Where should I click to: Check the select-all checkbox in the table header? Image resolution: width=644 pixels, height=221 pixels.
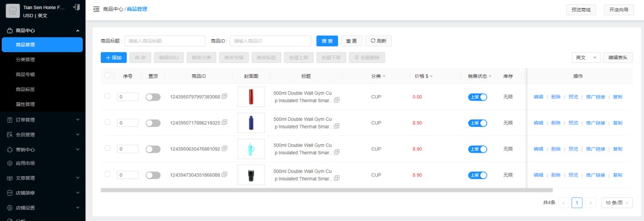[x=107, y=75]
